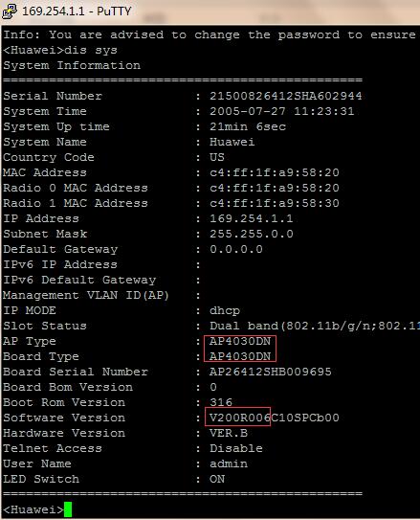Click the Subnet Mask value 255.255.0.0
420x520 pixels.
tap(252, 234)
